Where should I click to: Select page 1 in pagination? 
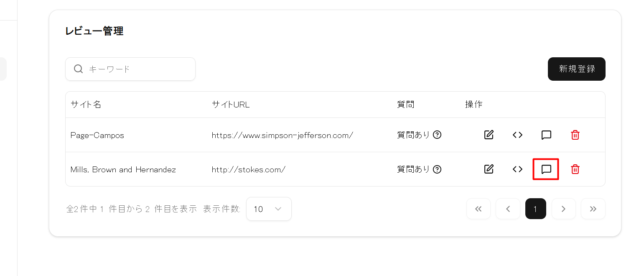[x=535, y=209]
